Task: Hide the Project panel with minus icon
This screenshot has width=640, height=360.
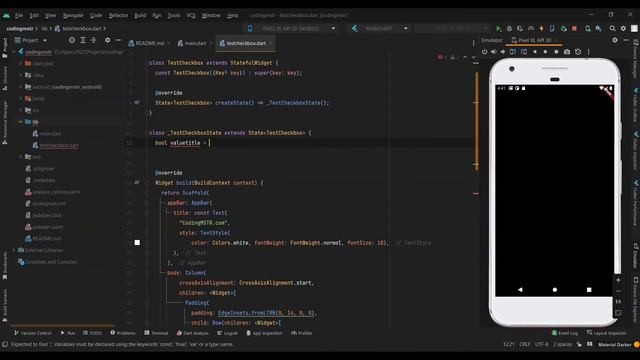Action: click(118, 40)
